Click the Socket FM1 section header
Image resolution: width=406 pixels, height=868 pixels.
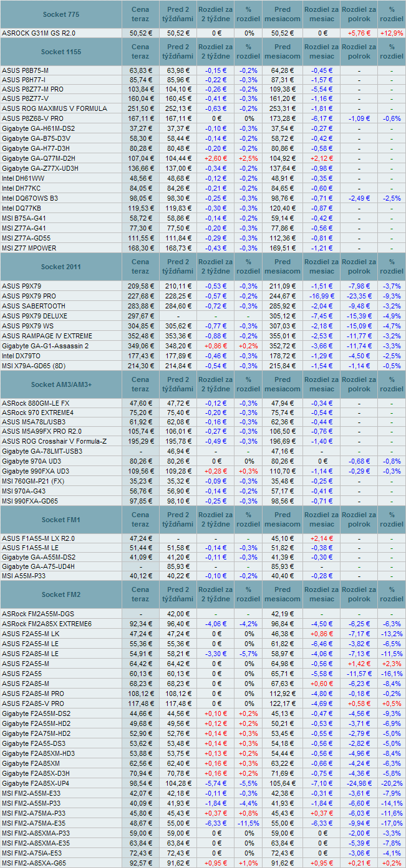60,520
